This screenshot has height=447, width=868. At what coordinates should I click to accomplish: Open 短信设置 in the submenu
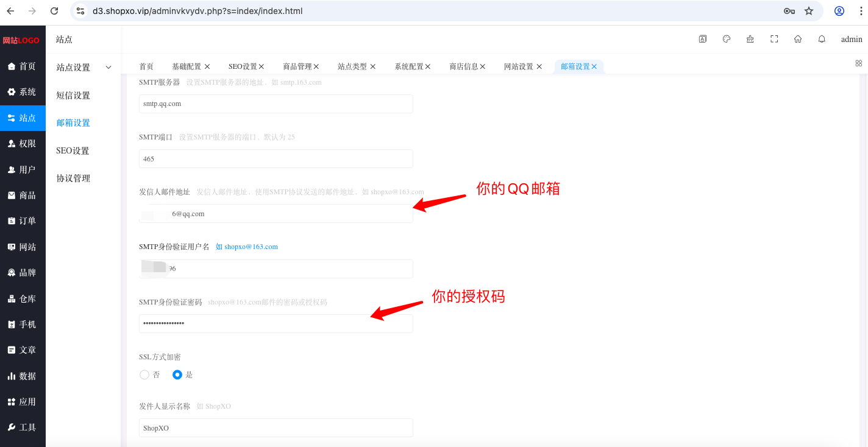(x=73, y=96)
